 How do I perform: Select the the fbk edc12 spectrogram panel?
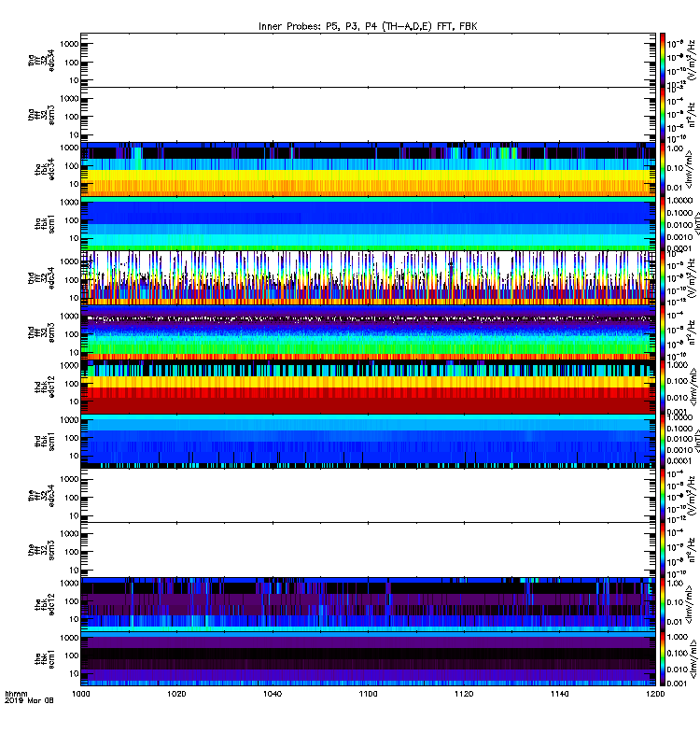[368, 604]
